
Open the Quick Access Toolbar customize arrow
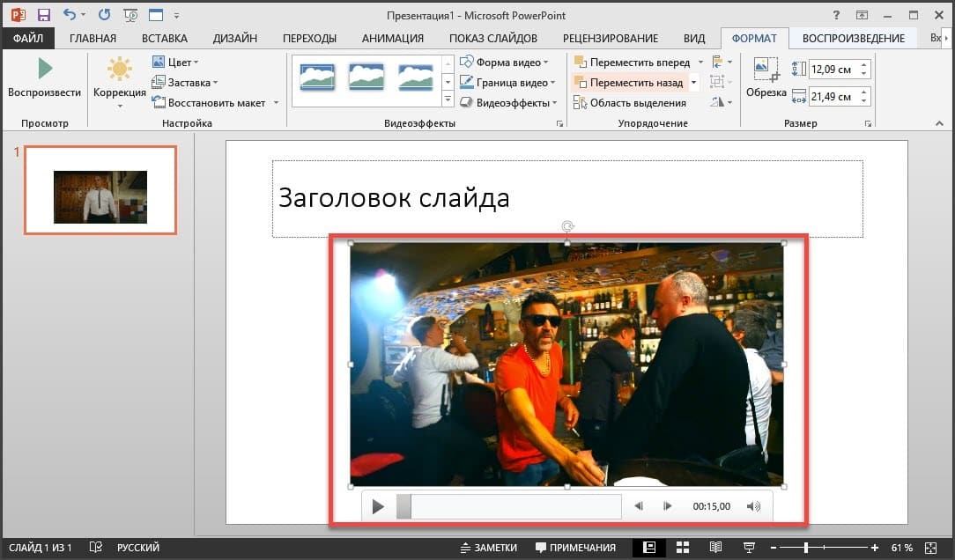click(176, 15)
